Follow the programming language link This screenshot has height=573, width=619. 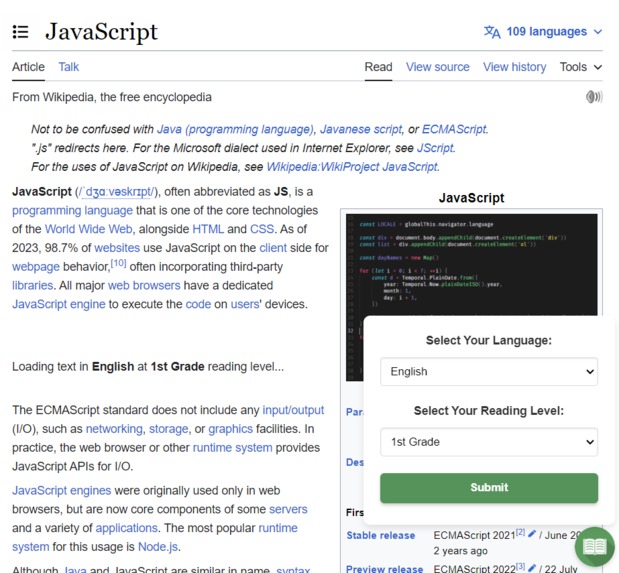(x=72, y=210)
